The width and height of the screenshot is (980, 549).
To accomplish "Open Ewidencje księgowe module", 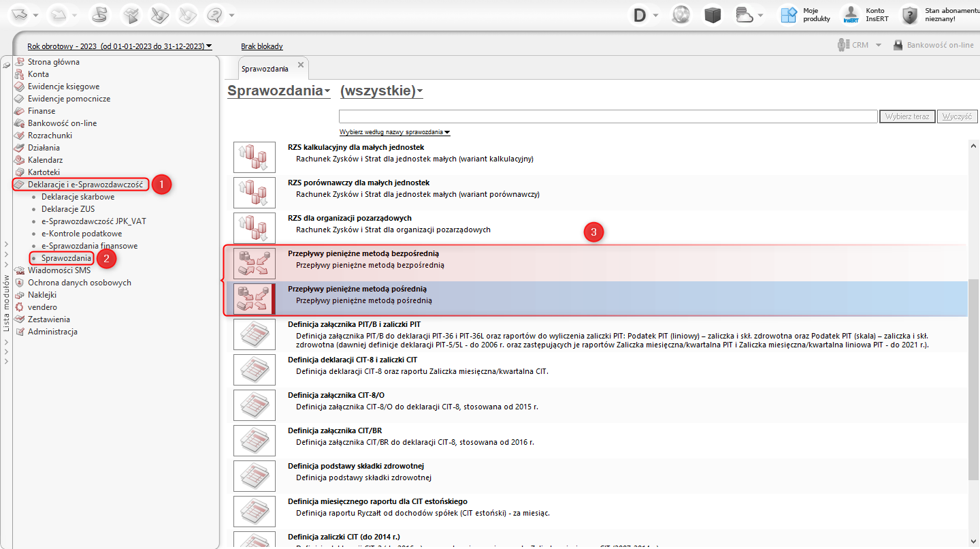I will click(63, 87).
